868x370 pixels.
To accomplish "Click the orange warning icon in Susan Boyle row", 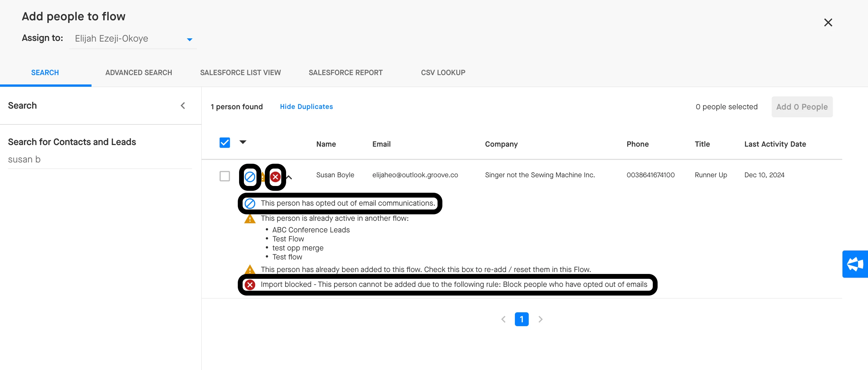I will click(x=263, y=177).
